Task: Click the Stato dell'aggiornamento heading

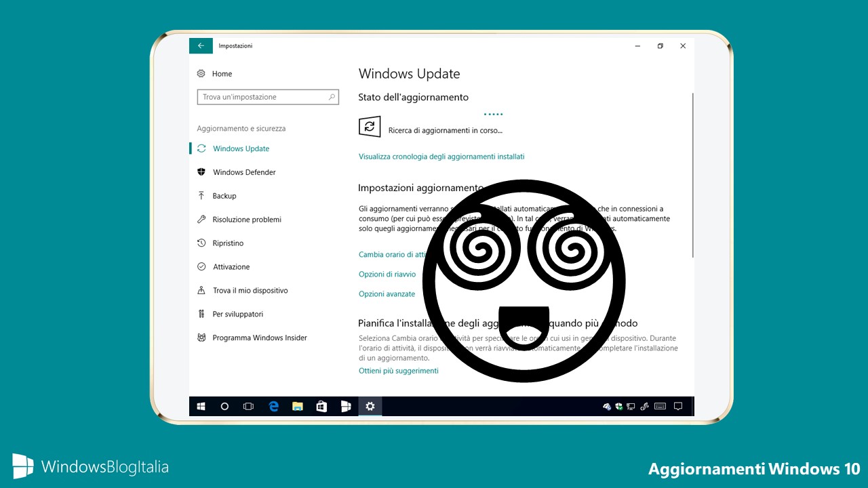Action: (x=414, y=98)
